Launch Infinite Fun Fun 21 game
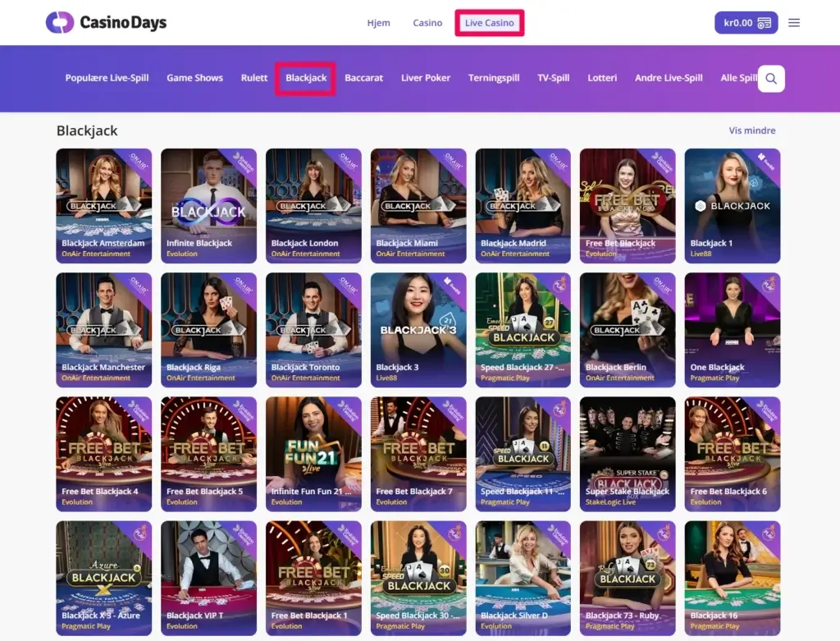 coord(313,454)
